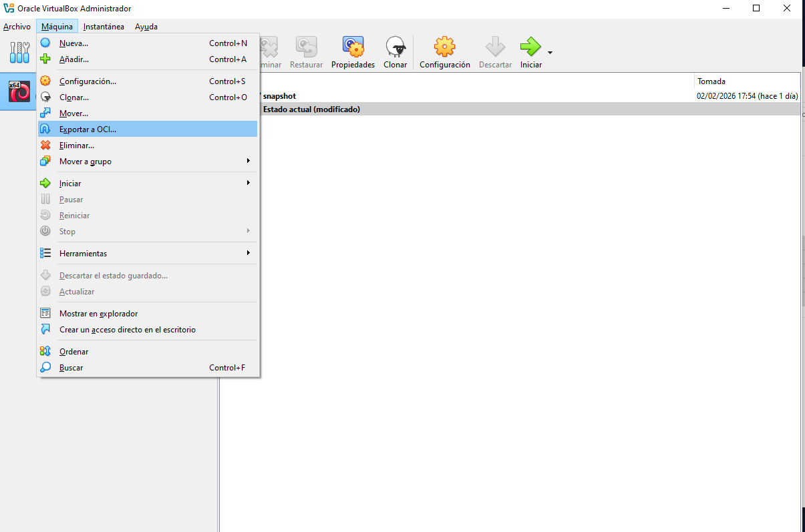Expand the Iniciar submenu arrow in menu
805x532 pixels.
click(248, 183)
